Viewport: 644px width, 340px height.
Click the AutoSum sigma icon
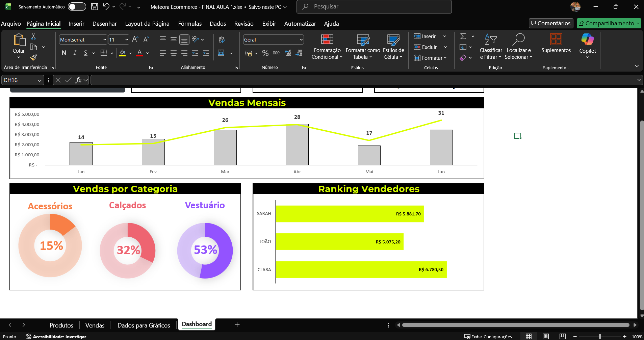pyautogui.click(x=463, y=36)
